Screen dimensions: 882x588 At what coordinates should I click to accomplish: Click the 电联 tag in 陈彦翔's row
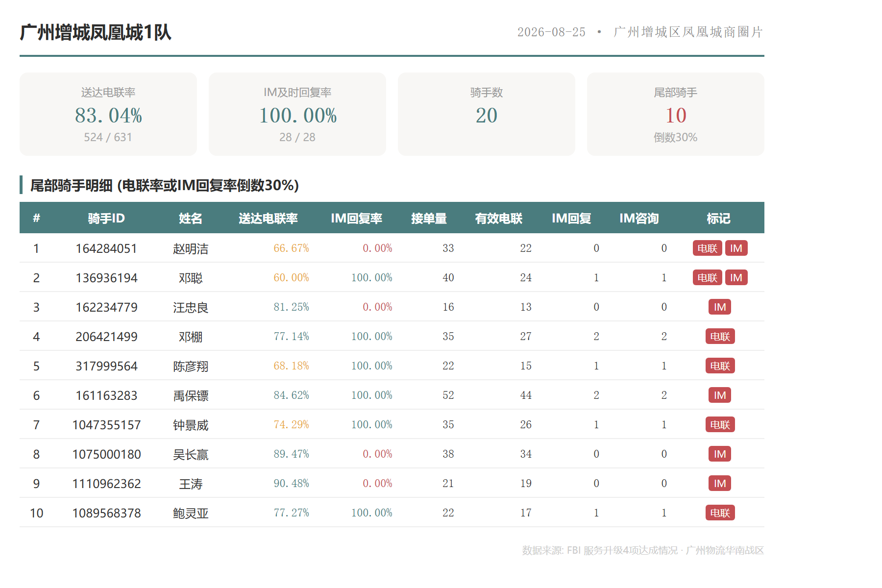720,366
